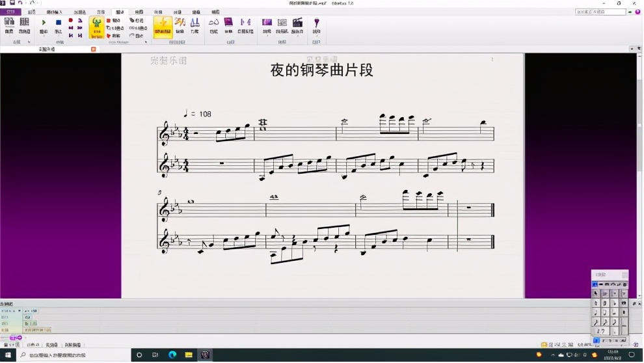Click the rest key at Keypad bottom

600,331
